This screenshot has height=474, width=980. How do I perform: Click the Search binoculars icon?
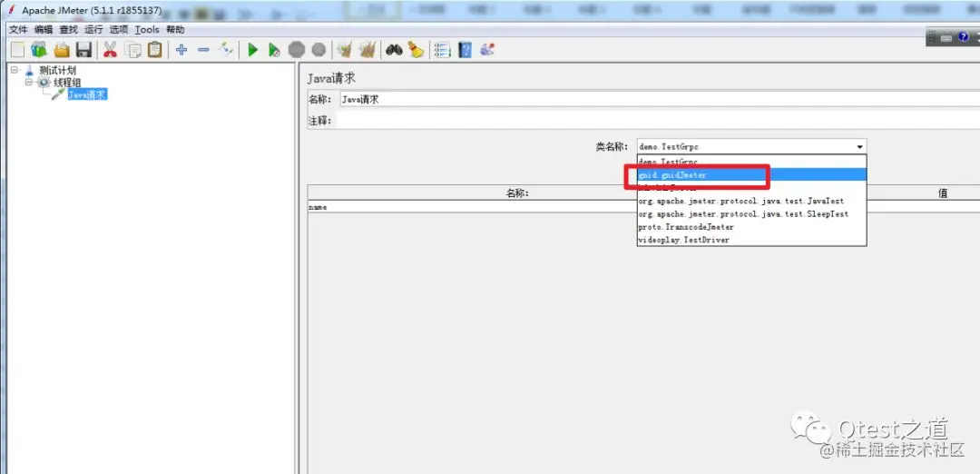pyautogui.click(x=394, y=49)
